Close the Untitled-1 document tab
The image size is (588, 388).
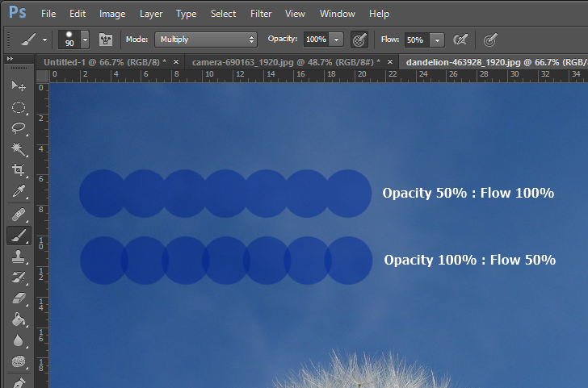[x=176, y=62]
